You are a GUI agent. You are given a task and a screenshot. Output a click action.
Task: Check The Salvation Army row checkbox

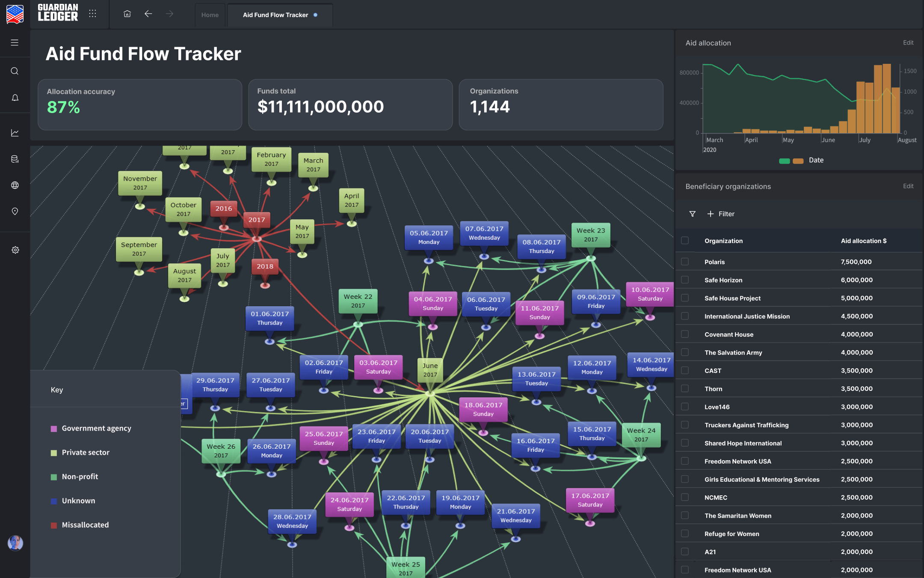pos(685,352)
